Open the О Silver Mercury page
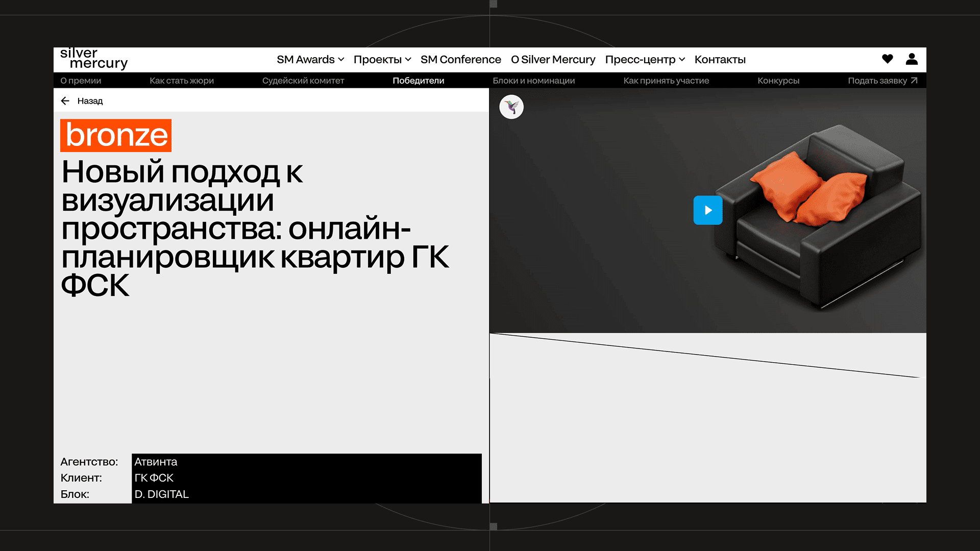Screen dimensions: 980x551 553,60
